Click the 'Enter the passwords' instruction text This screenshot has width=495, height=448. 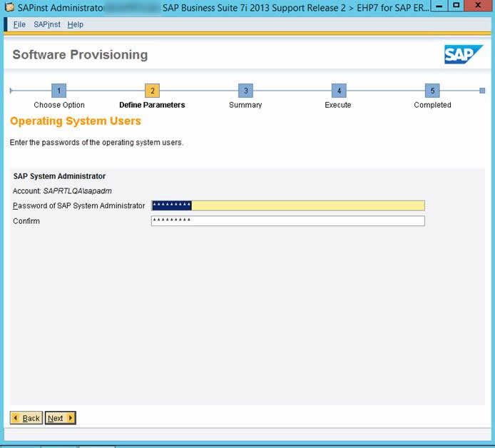point(96,143)
